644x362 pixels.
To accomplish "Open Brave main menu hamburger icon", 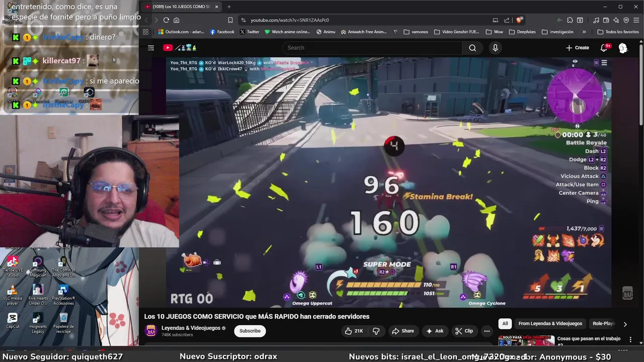I will [636, 20].
